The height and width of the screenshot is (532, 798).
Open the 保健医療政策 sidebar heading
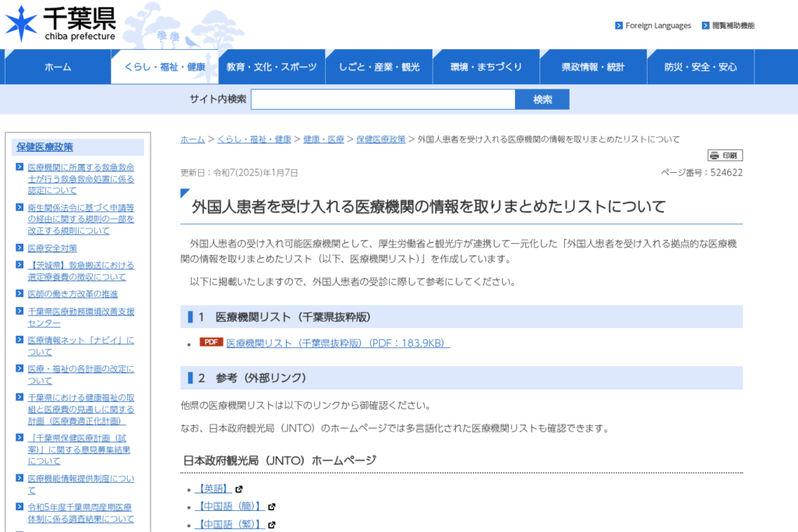tap(45, 147)
